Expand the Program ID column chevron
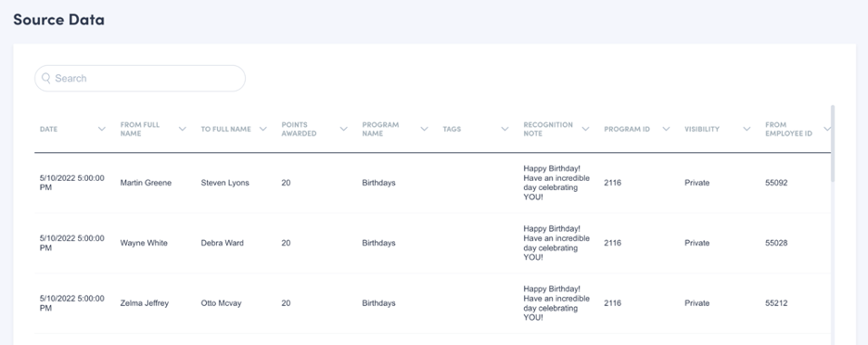 click(666, 129)
